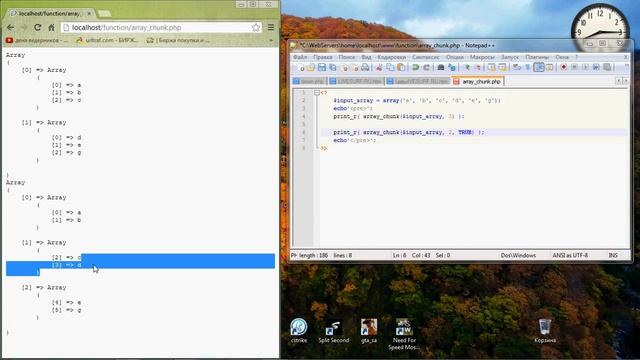Switch to the array_chunk.php editor tab
This screenshot has width=640, height=360.
[478, 81]
